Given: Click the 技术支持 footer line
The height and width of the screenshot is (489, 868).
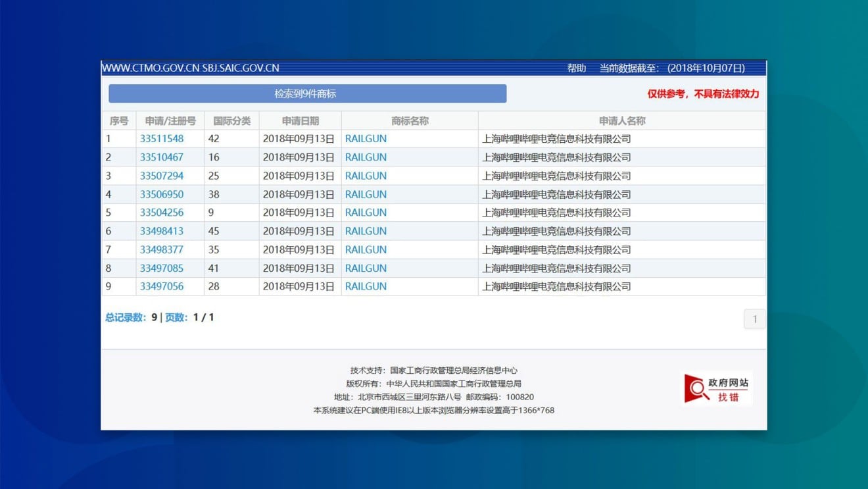Looking at the screenshot, I should click(434, 371).
